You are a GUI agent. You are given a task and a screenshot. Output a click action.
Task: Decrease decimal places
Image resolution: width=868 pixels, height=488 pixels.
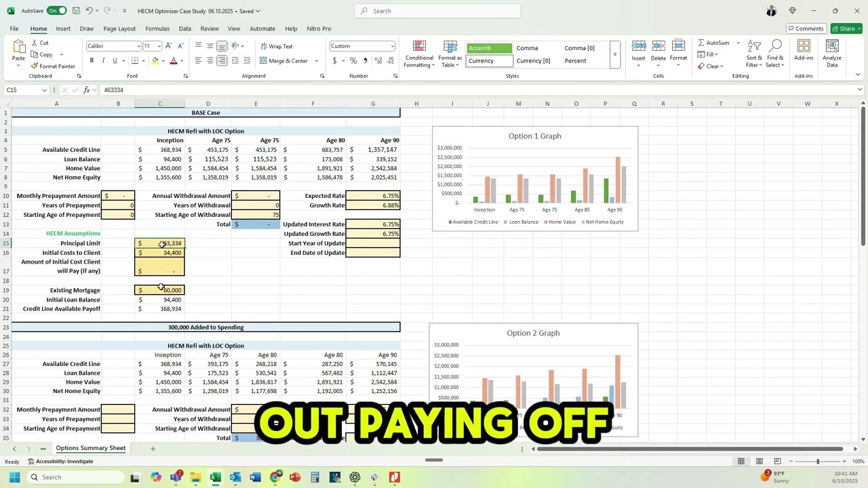click(x=389, y=60)
